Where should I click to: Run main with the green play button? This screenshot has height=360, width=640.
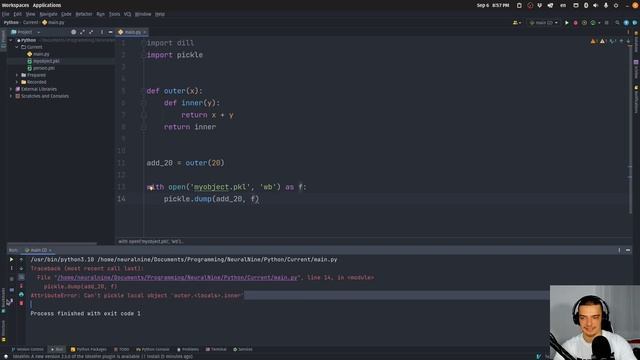pos(567,23)
